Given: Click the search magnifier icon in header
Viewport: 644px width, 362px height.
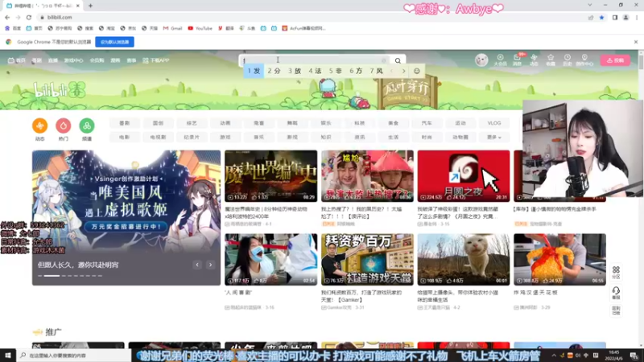Looking at the screenshot, I should [398, 61].
